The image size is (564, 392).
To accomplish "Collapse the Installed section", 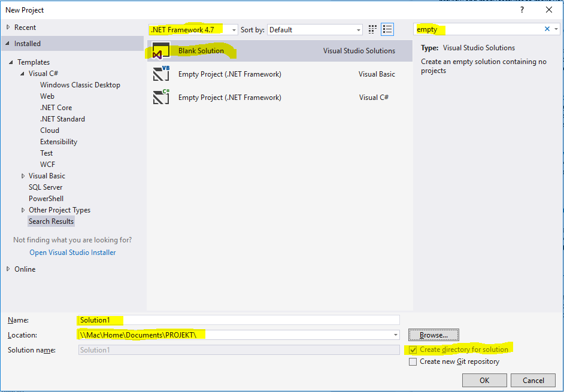I will (8, 44).
